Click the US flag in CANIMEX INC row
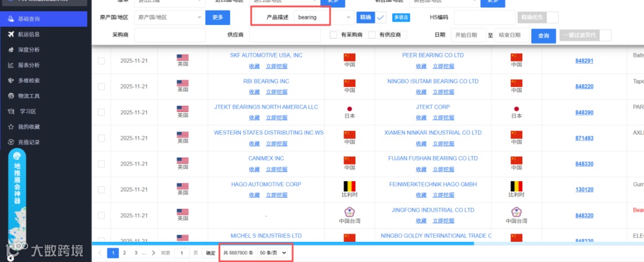 pos(182,160)
